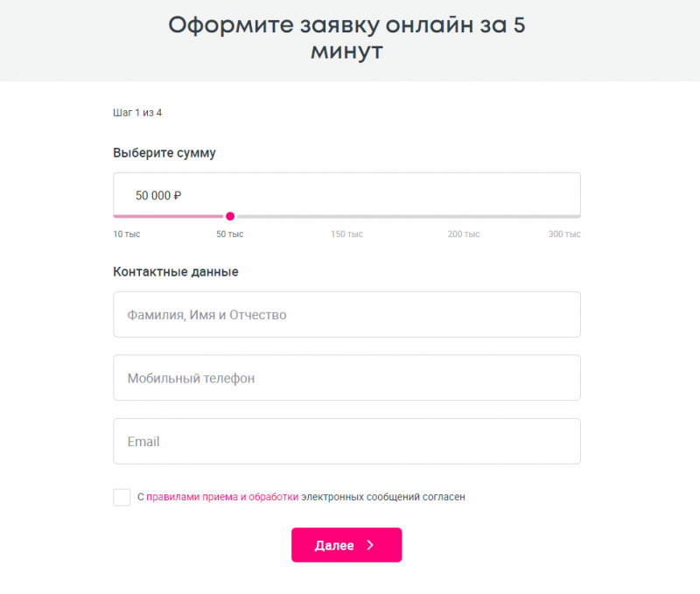Click the "10 тыс" slider mark

pyautogui.click(x=127, y=234)
